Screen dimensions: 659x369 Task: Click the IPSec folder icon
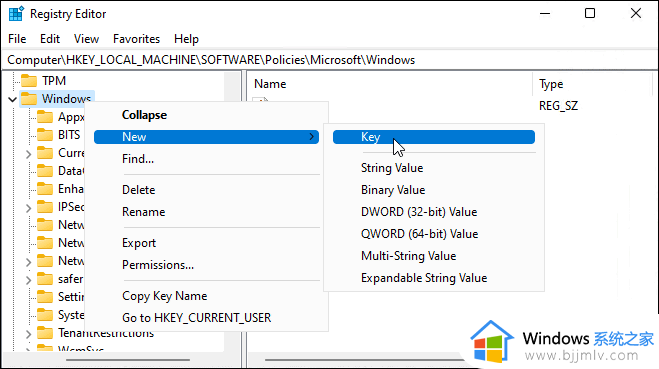point(45,207)
